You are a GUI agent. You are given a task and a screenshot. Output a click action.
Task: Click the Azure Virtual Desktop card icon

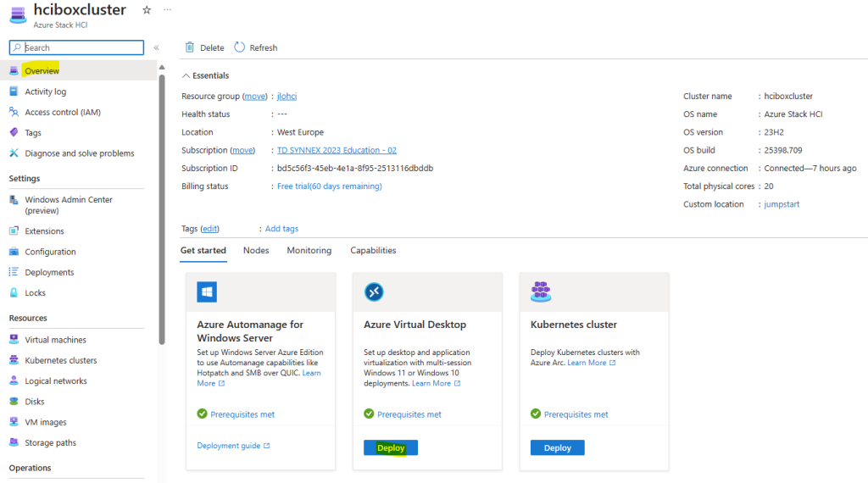(374, 291)
